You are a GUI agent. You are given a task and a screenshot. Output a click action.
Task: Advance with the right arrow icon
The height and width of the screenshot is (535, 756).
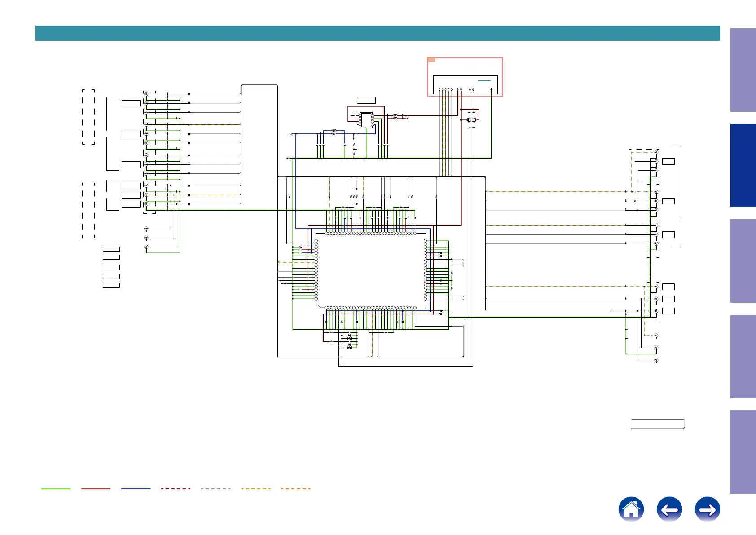click(x=708, y=509)
